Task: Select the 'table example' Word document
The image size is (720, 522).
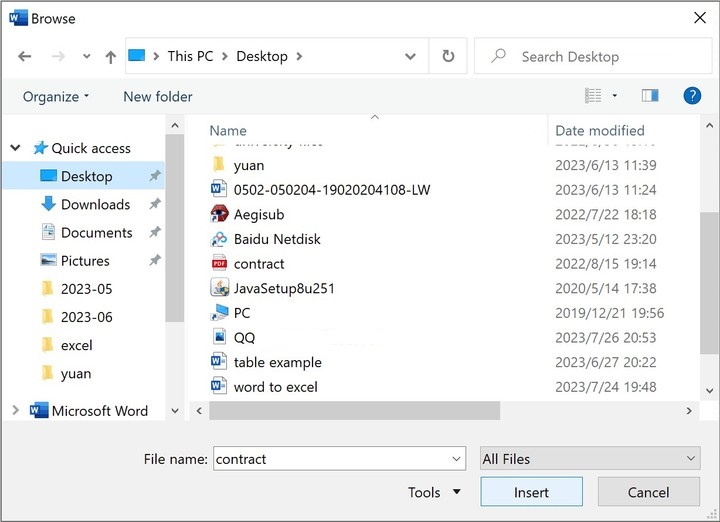Action: point(277,362)
